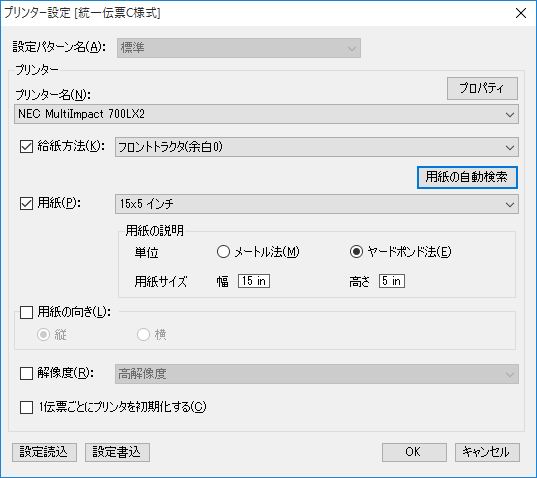Confirm settings with the OK button

[x=414, y=452]
